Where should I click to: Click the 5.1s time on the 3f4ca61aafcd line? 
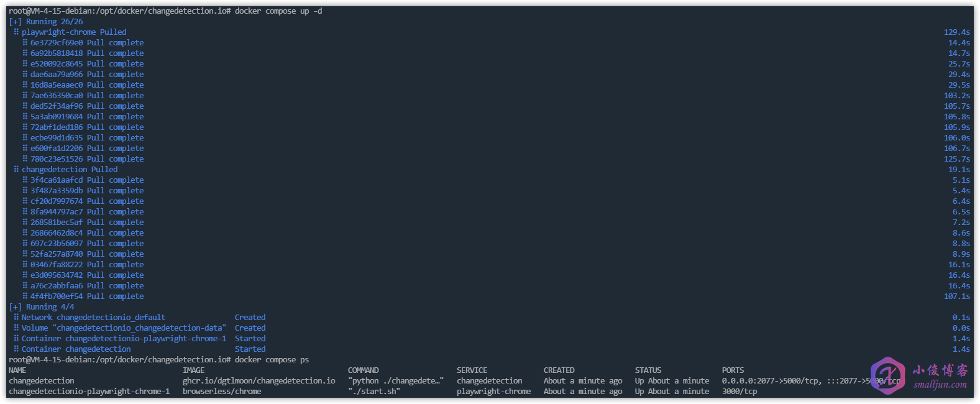[x=961, y=180]
